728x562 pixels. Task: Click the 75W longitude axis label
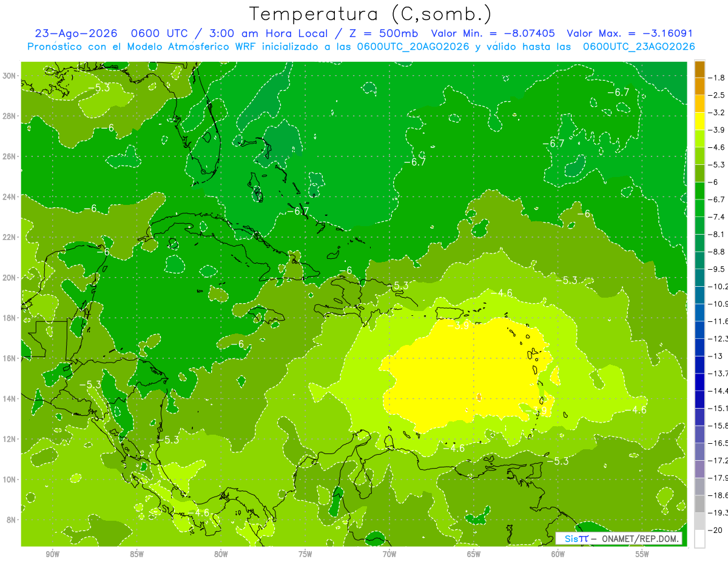point(305,554)
